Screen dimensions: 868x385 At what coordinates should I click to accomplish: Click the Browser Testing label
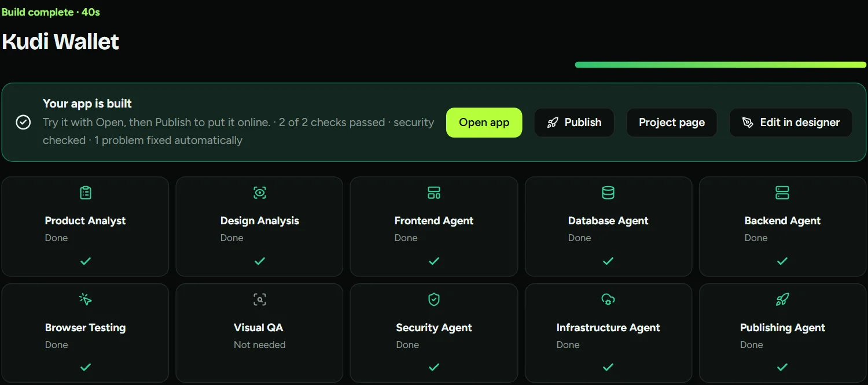85,328
